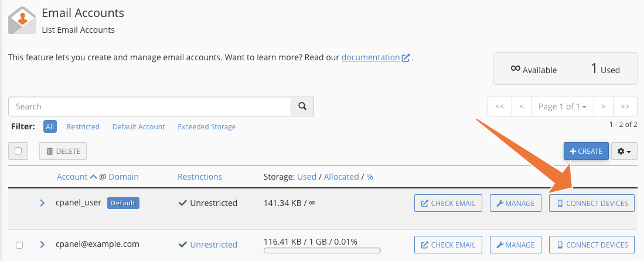644x261 pixels.
Task: Expand the cpanel@example.com account row
Action: click(x=42, y=245)
